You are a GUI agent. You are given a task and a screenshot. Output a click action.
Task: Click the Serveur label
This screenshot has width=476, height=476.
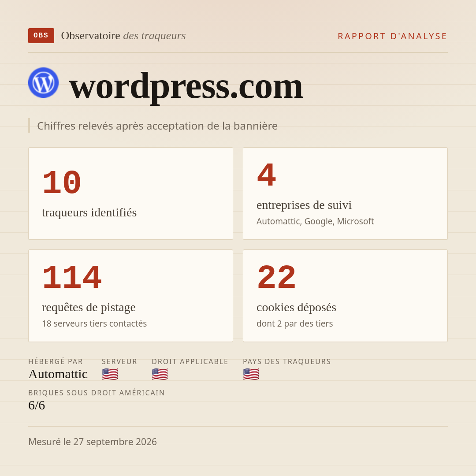[119, 361]
